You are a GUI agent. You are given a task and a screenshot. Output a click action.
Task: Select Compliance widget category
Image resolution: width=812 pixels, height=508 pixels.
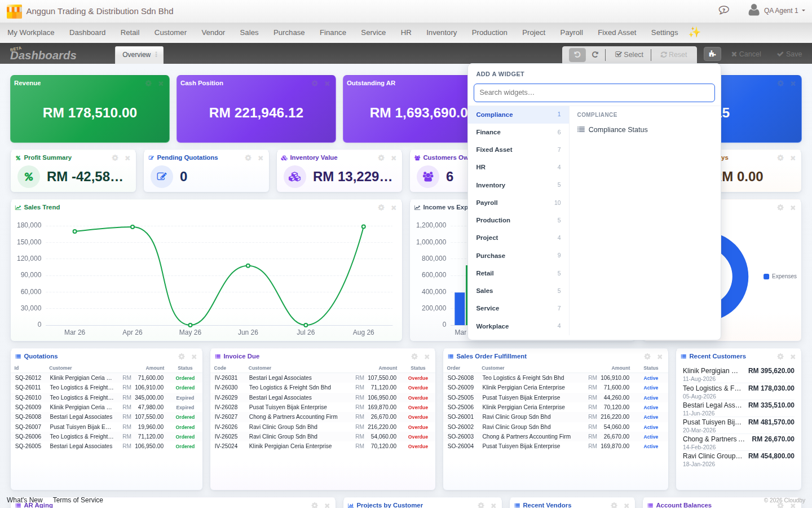click(518, 115)
